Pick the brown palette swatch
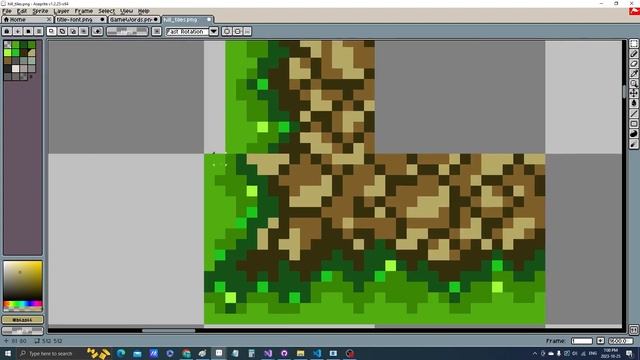The width and height of the screenshot is (640, 360). tap(7, 60)
